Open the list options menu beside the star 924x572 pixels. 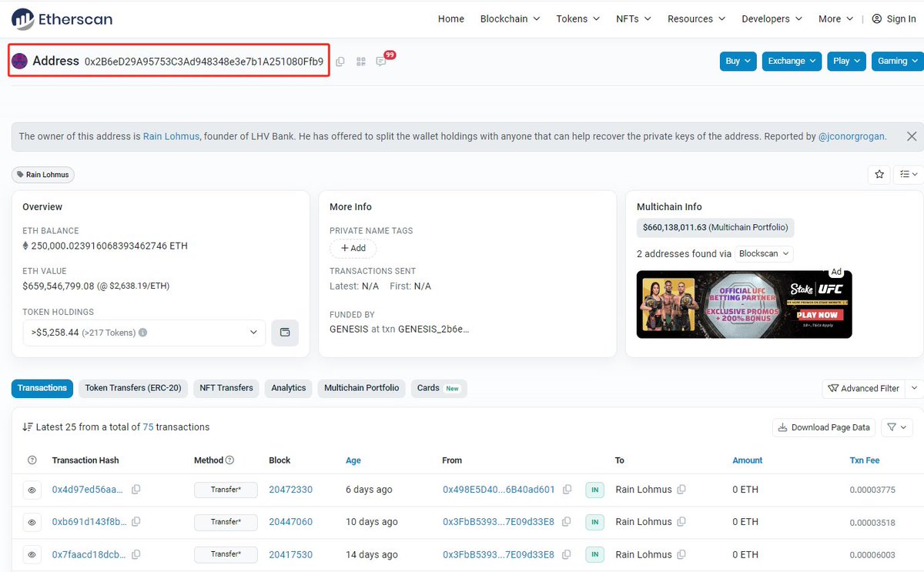[x=909, y=175]
